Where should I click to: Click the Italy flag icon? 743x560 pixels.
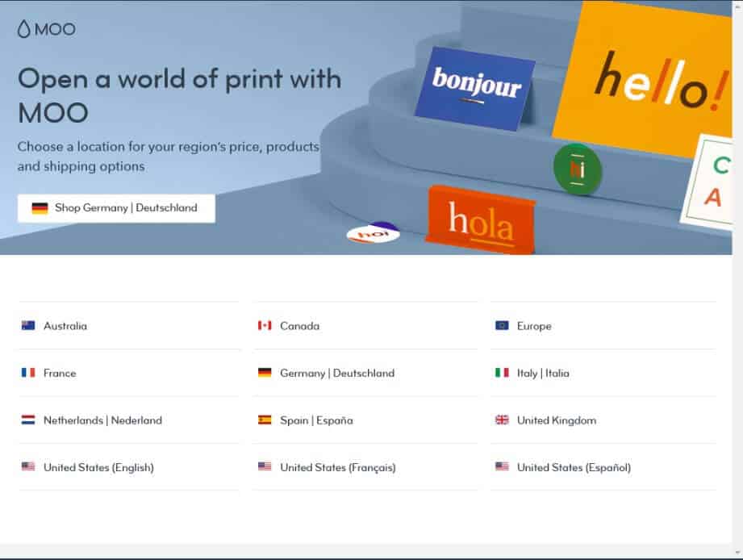coord(502,373)
